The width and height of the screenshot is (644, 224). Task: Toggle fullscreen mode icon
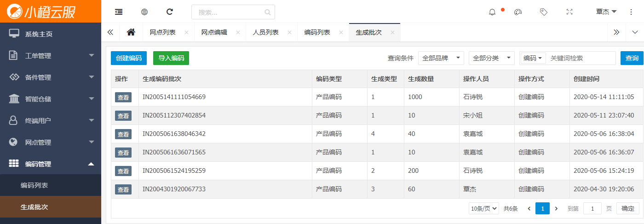pyautogui.click(x=569, y=12)
